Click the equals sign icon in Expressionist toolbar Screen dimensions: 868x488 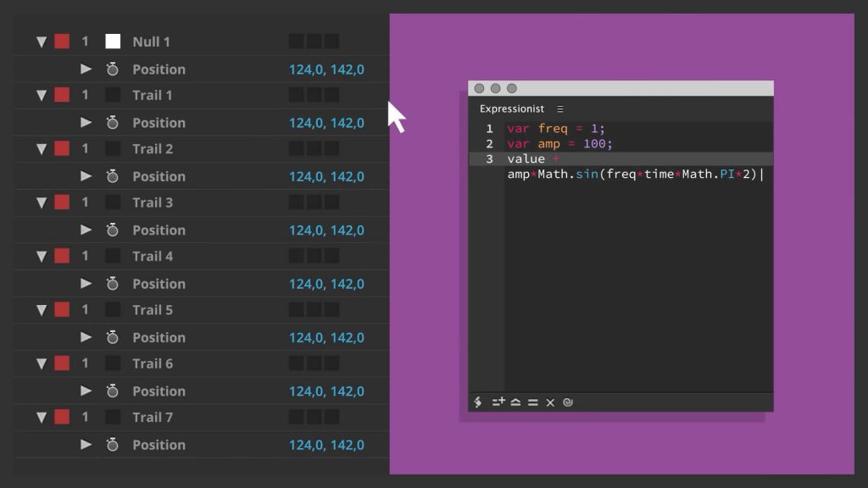click(x=532, y=402)
